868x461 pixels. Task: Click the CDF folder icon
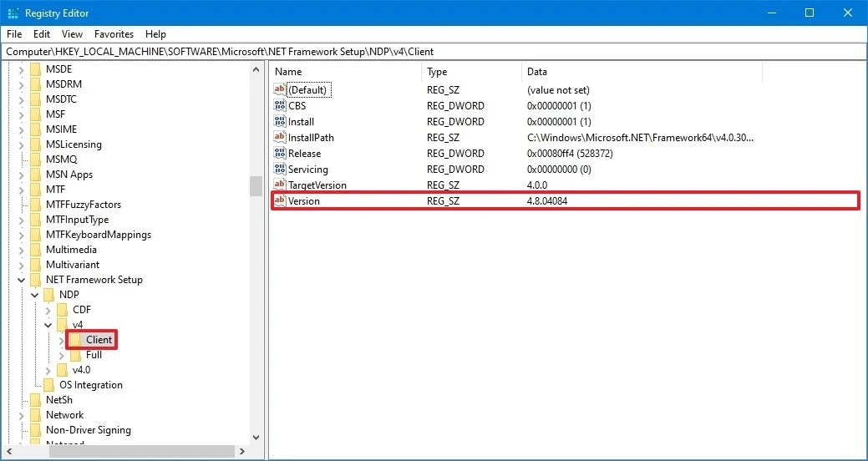63,309
